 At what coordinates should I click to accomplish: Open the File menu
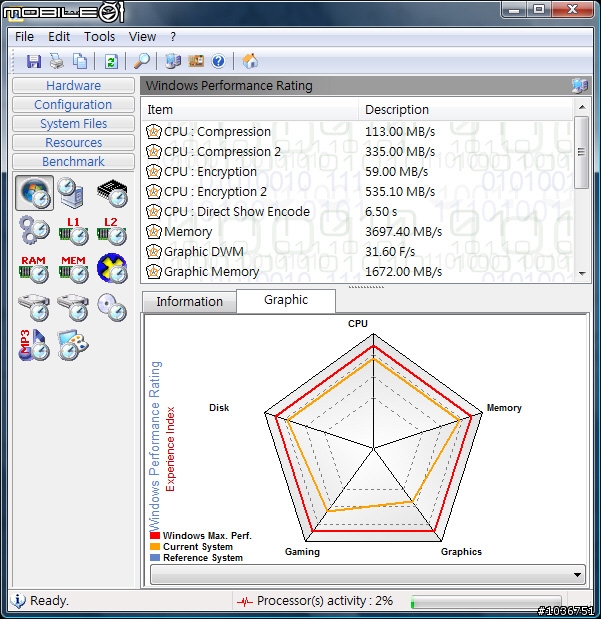pos(24,37)
